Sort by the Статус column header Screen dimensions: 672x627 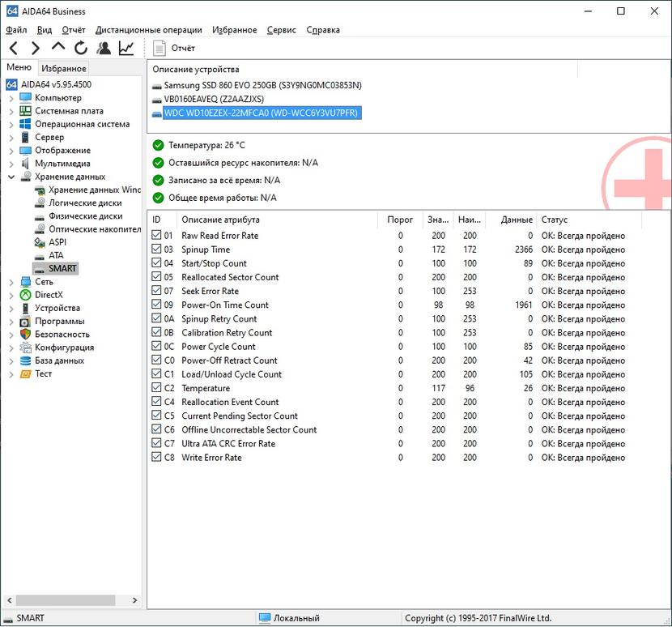click(589, 220)
